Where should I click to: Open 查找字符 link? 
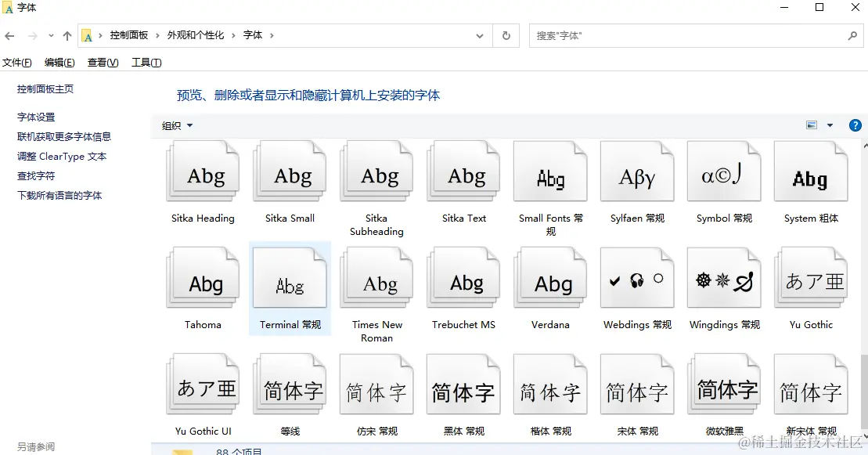coord(36,176)
